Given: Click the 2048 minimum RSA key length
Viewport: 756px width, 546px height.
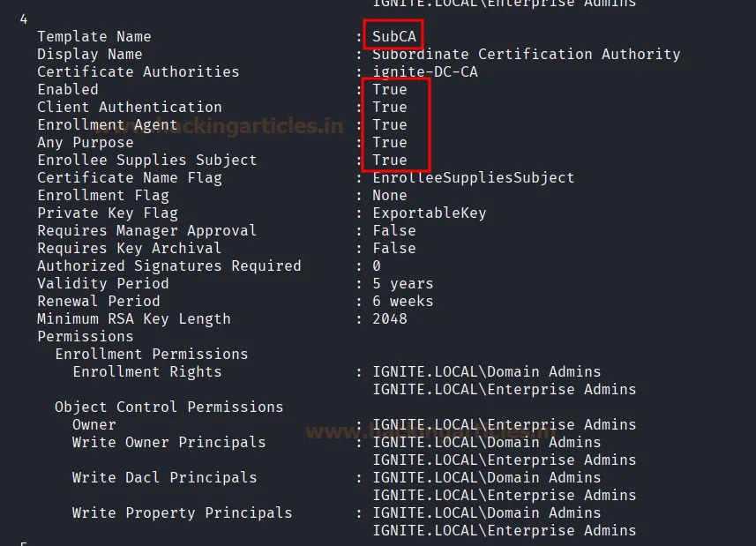Looking at the screenshot, I should point(389,318).
